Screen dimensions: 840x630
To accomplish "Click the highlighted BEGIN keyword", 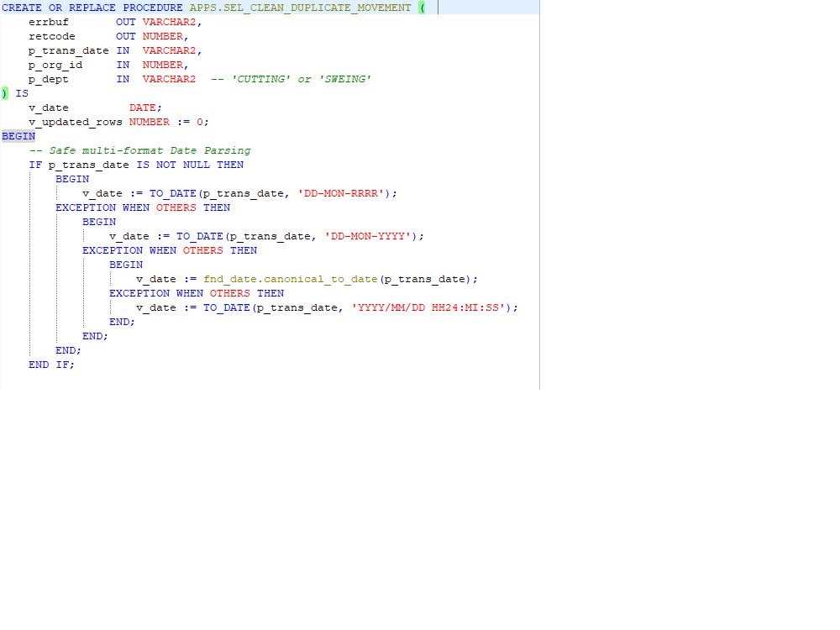I will [18, 136].
